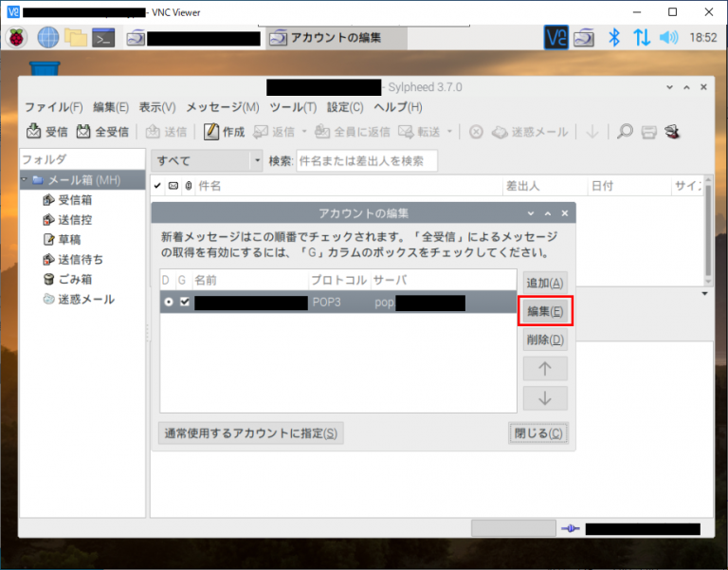Click the 編集(E) button in account dialog
The image size is (728, 570).
click(x=544, y=311)
